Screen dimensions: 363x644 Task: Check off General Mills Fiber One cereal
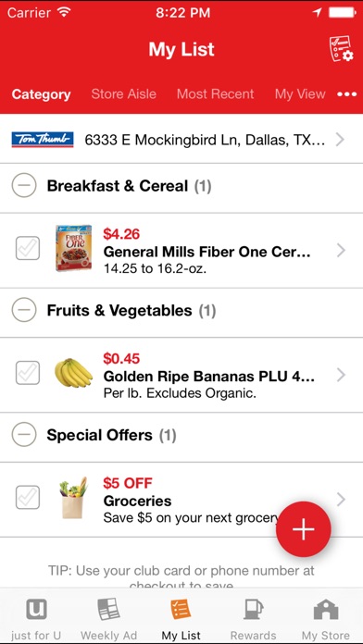28,248
